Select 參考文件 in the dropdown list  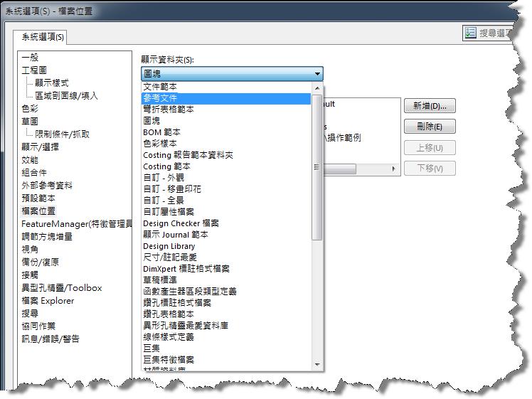pyautogui.click(x=160, y=98)
